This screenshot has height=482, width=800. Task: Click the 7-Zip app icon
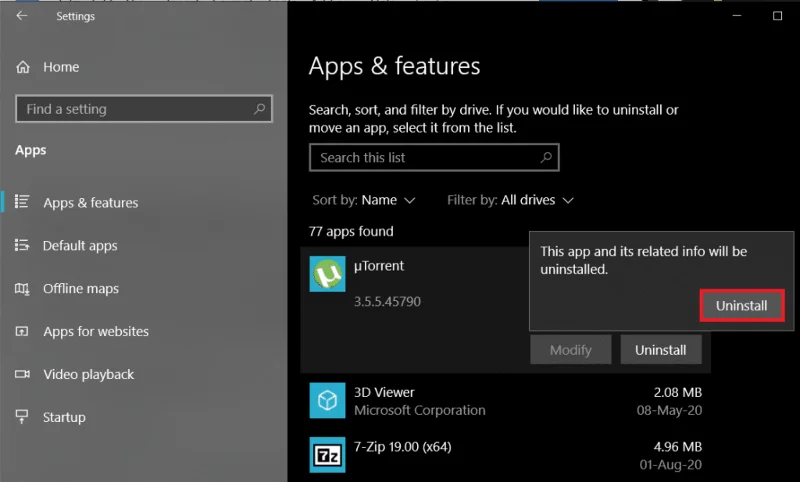tap(327, 454)
